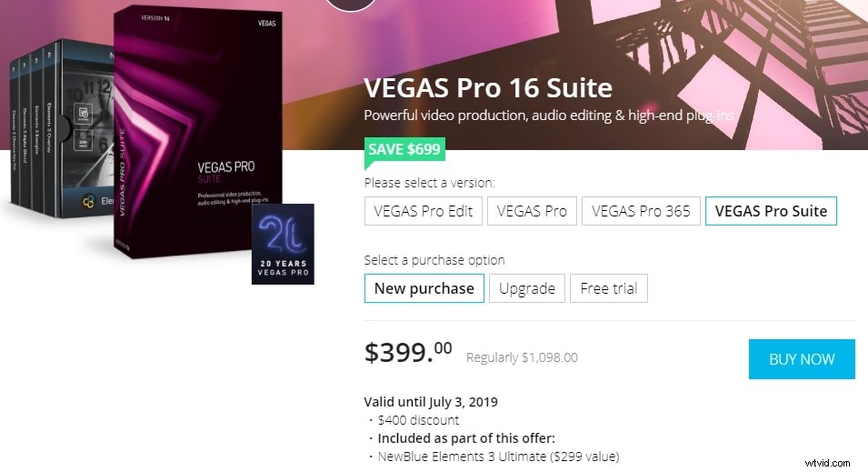Select the VEGAS Pro Edit version
The height and width of the screenshot is (472, 868).
click(423, 211)
